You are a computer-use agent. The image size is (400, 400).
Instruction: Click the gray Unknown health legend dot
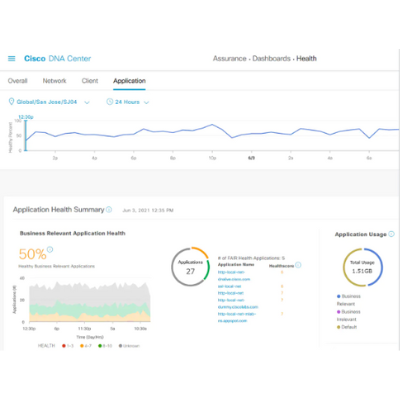pyautogui.click(x=121, y=346)
